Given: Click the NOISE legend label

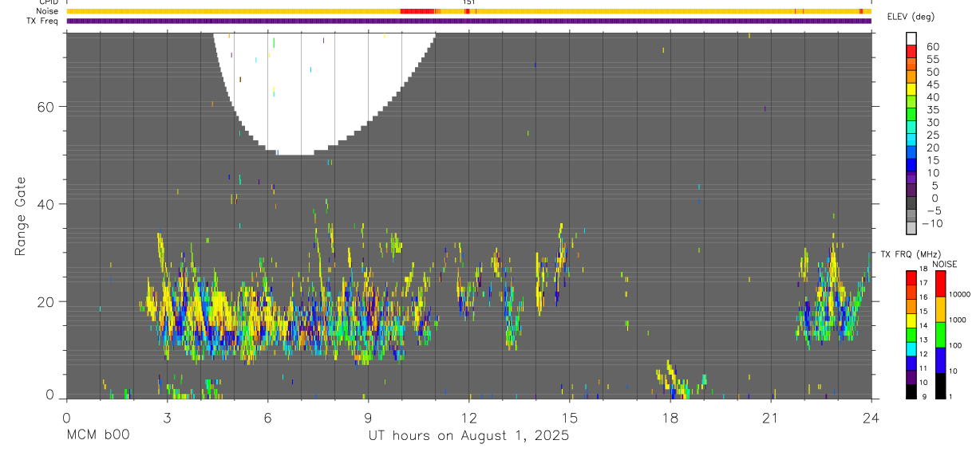Looking at the screenshot, I should pos(944,264).
